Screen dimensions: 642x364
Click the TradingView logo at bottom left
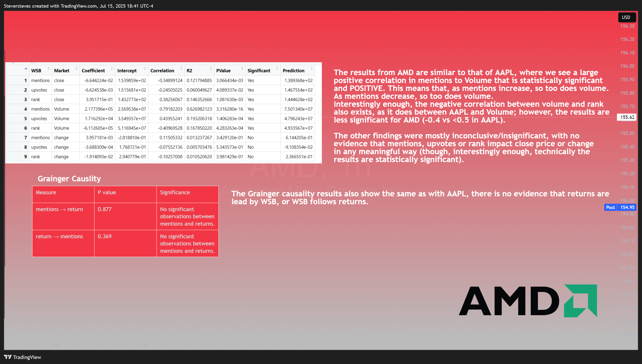click(x=22, y=357)
